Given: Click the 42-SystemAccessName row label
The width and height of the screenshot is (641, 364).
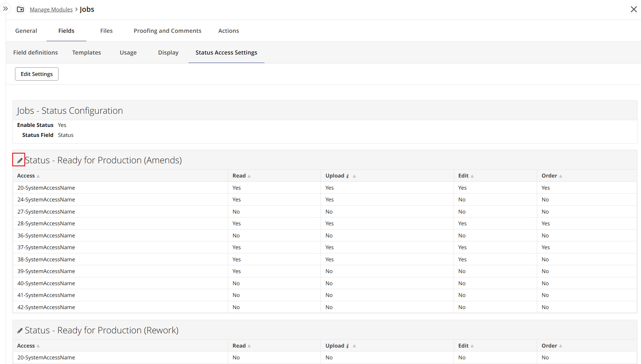Looking at the screenshot, I should coord(46,307).
